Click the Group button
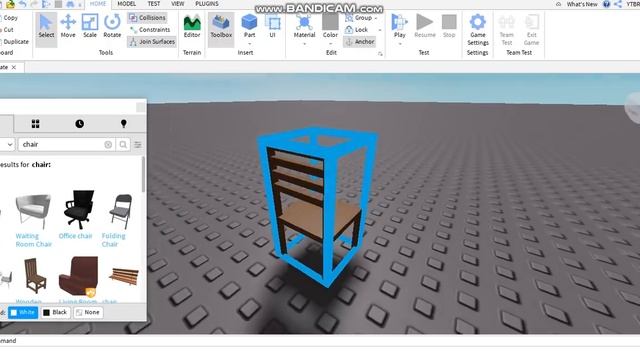640x360 pixels. pyautogui.click(x=359, y=18)
